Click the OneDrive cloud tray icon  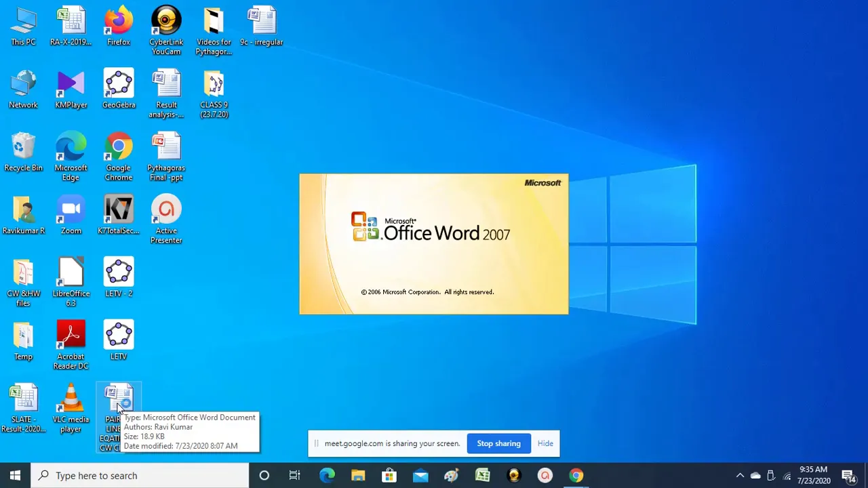pyautogui.click(x=755, y=475)
